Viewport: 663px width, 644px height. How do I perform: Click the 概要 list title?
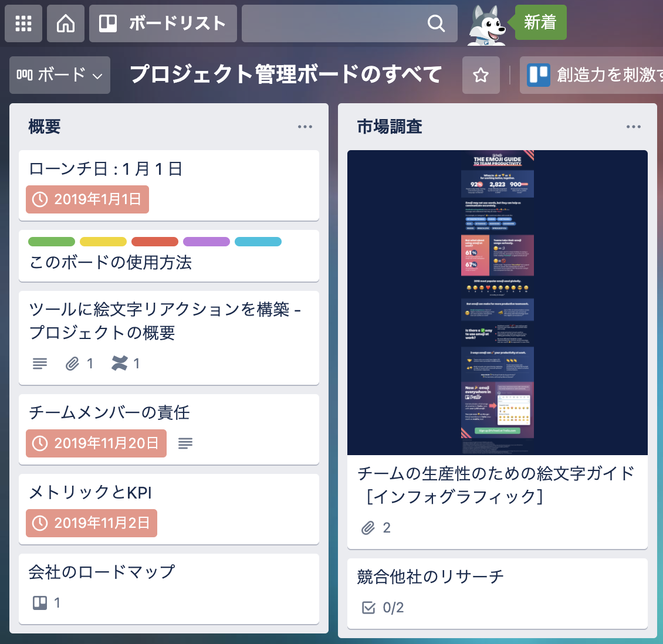[x=45, y=126]
